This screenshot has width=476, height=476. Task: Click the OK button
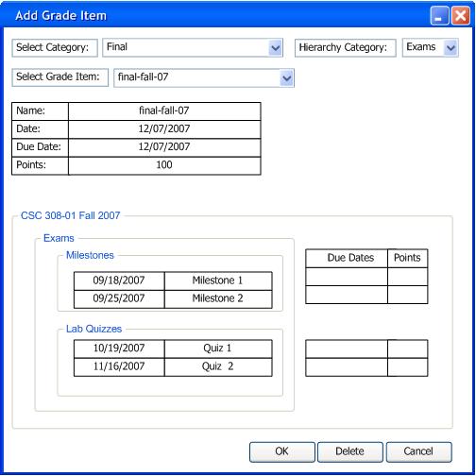[x=282, y=451]
